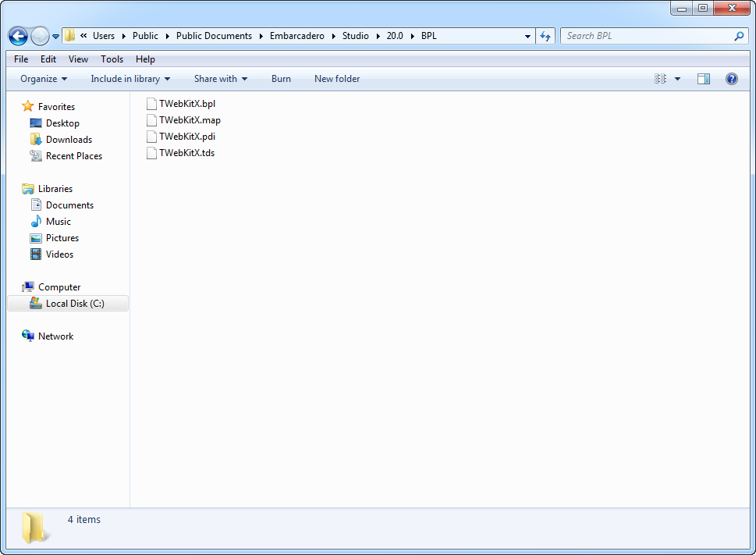Open the Pictures library
Screen dimensions: 756x555
62,238
